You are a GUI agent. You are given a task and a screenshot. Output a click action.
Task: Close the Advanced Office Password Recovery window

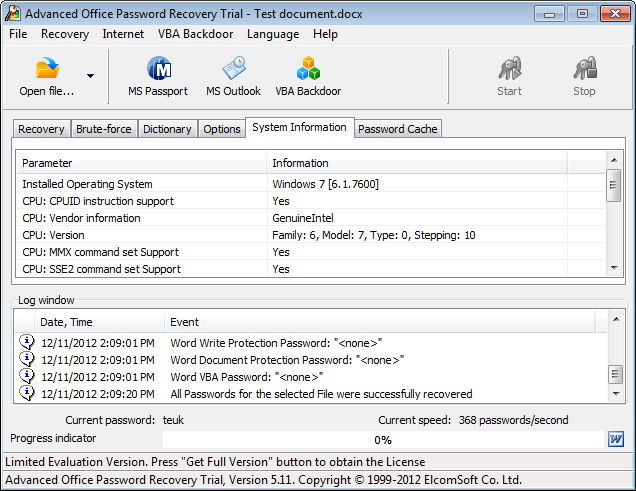[x=615, y=14]
